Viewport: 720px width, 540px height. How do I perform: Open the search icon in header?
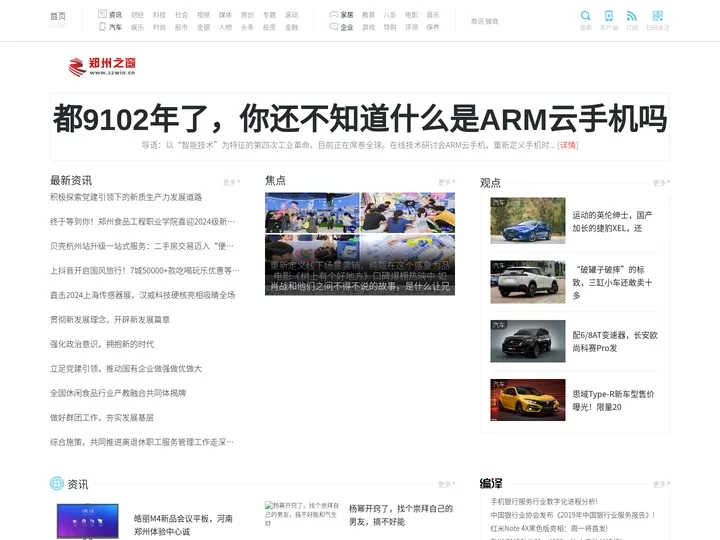coord(585,16)
